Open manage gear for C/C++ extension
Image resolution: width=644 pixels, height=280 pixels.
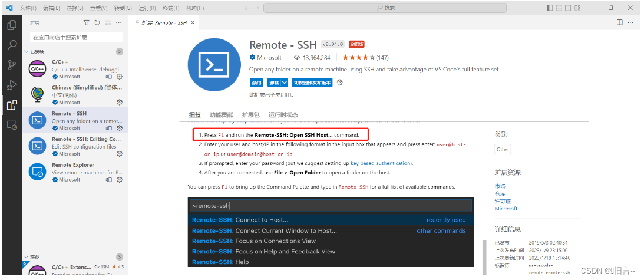click(x=120, y=77)
